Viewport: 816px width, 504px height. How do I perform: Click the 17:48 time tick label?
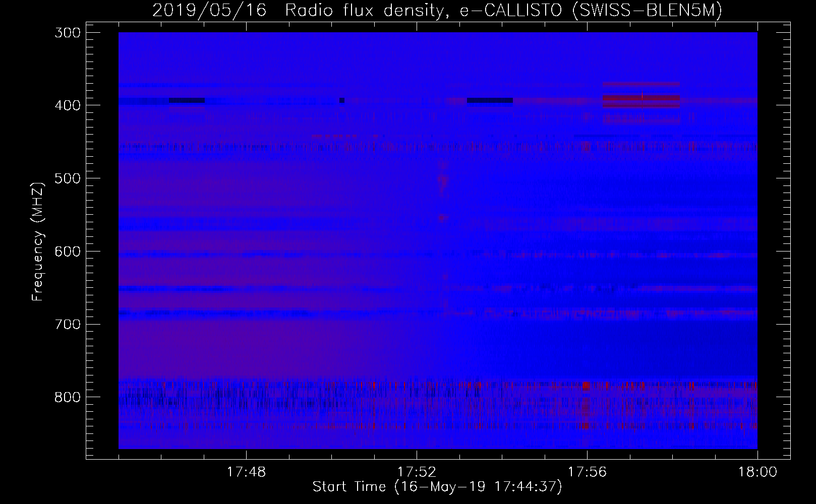tap(246, 472)
